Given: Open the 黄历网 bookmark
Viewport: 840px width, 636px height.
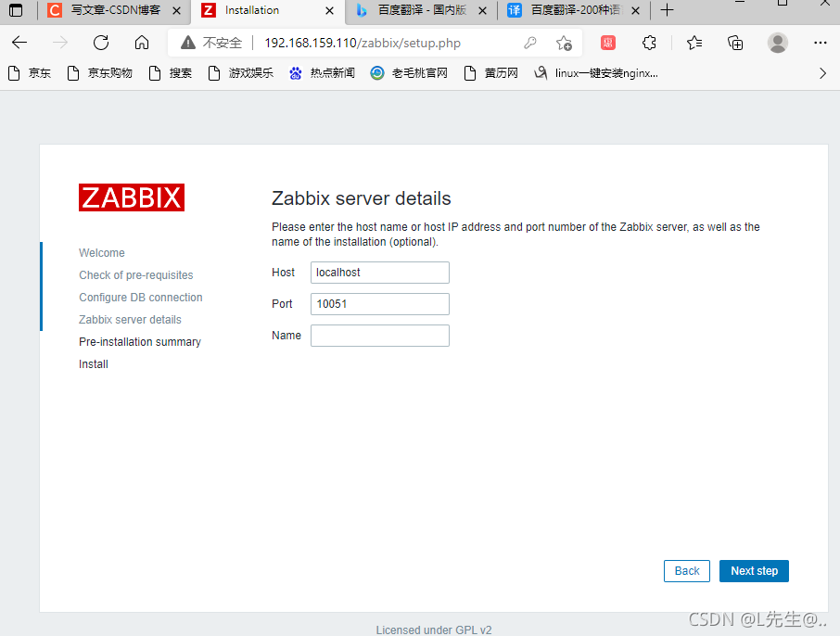Looking at the screenshot, I should pos(491,73).
